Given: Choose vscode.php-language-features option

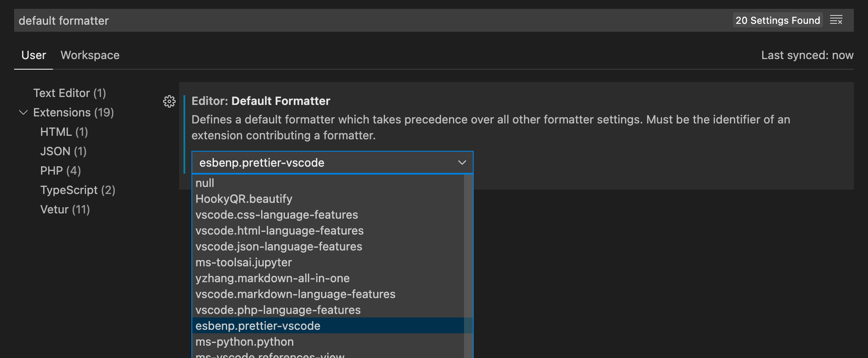Looking at the screenshot, I should click(x=328, y=310).
